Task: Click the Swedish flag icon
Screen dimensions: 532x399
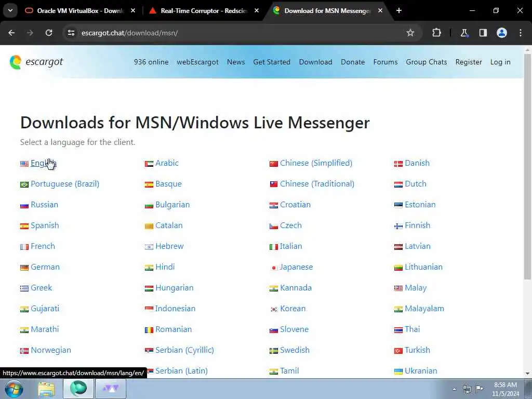Action: [x=274, y=351]
